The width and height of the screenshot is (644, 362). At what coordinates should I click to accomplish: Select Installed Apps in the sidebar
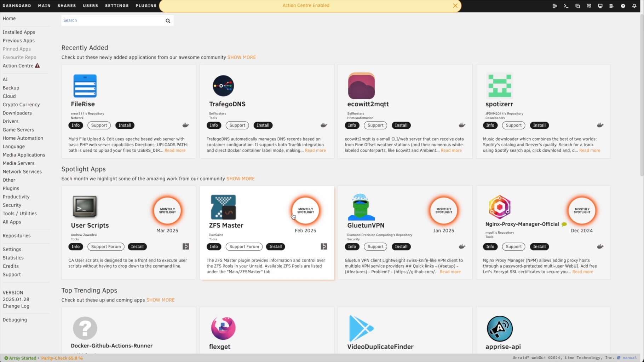tap(19, 32)
